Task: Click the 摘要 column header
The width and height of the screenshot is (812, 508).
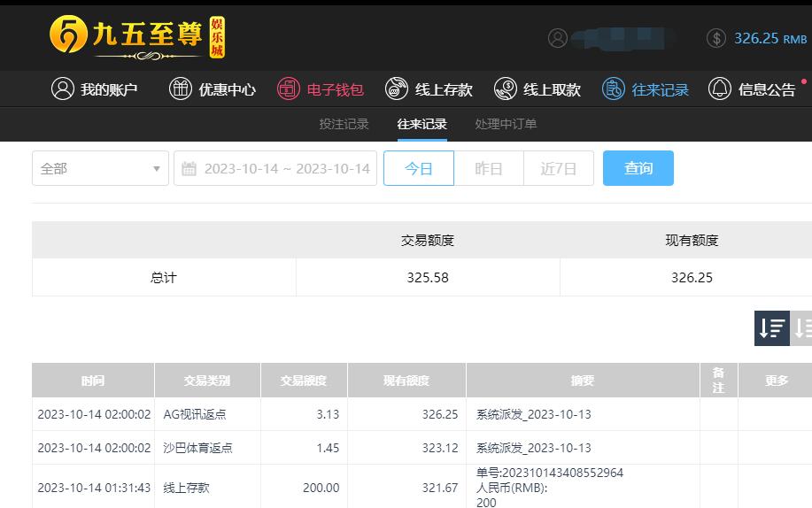Action: tap(583, 381)
